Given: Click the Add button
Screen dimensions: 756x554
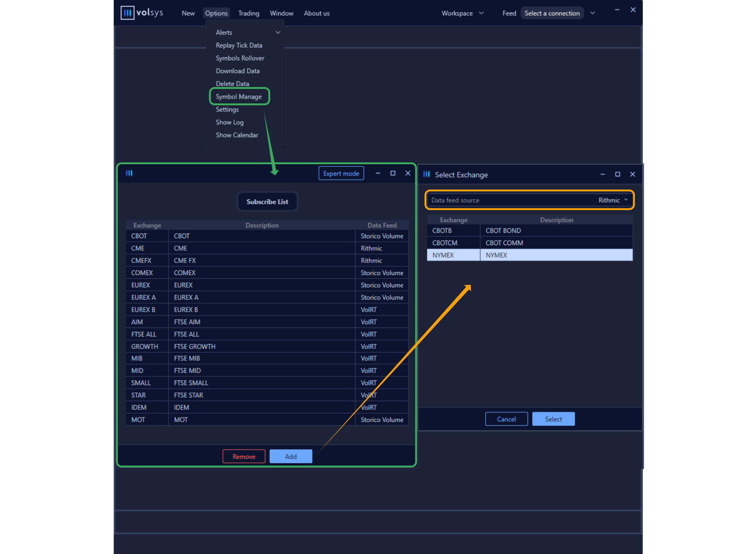Looking at the screenshot, I should 291,456.
